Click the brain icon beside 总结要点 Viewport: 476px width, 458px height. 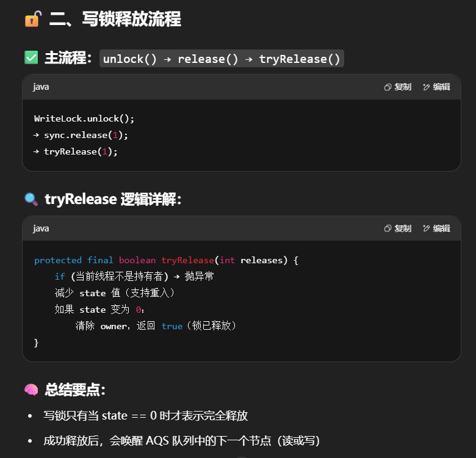pos(31,390)
